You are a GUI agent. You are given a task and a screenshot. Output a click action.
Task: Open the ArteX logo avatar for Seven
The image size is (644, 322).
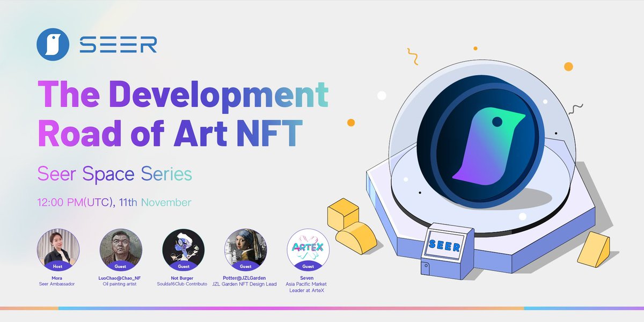[308, 250]
